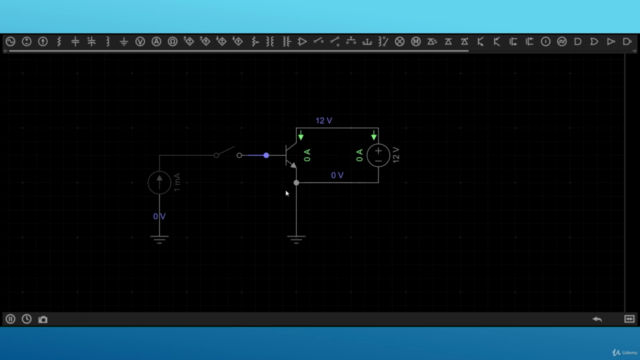Pick the air-core transformer toolbar icon

coord(270,42)
